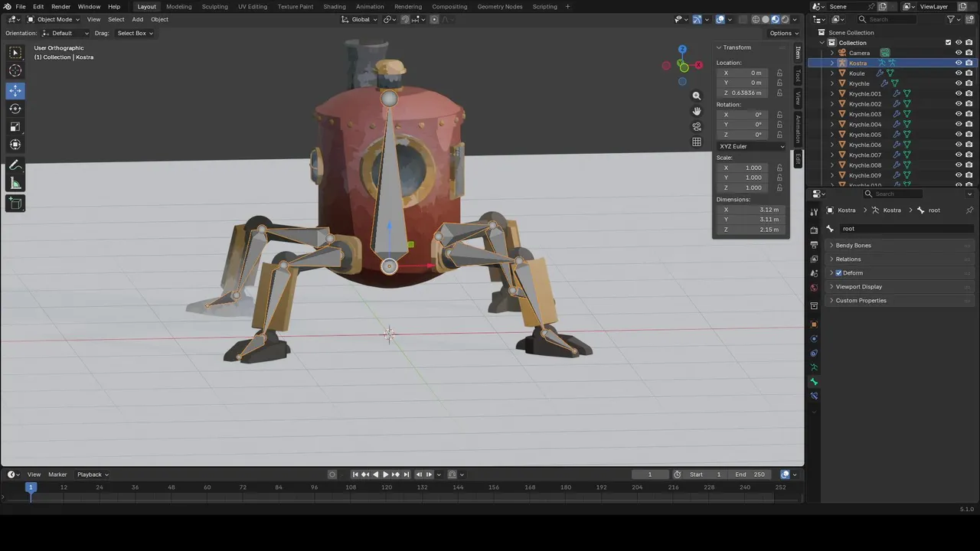Open the Sculpting workspace tab
Viewport: 980px width, 551px height.
pyautogui.click(x=214, y=7)
